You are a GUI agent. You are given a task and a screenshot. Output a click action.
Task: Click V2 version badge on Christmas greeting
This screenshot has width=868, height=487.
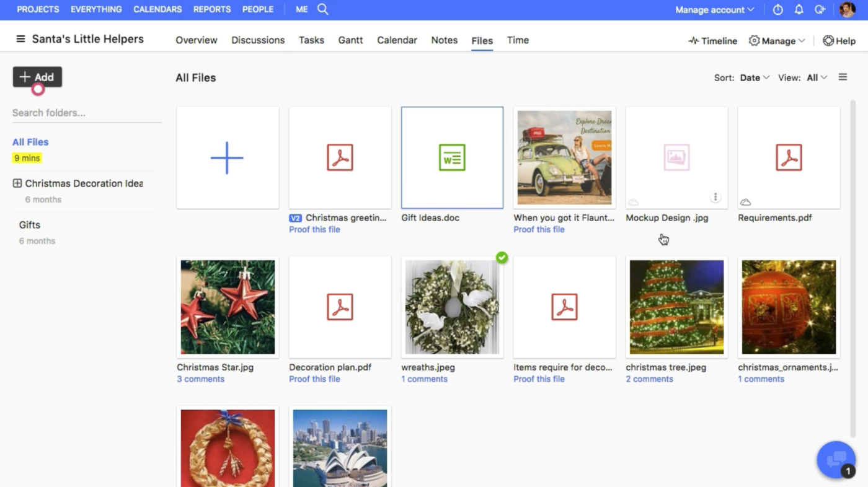296,218
